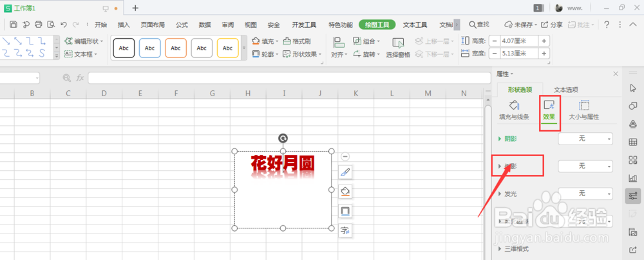The image size is (644, 260).
Task: Open Print Preview icon
Action: tap(50, 25)
